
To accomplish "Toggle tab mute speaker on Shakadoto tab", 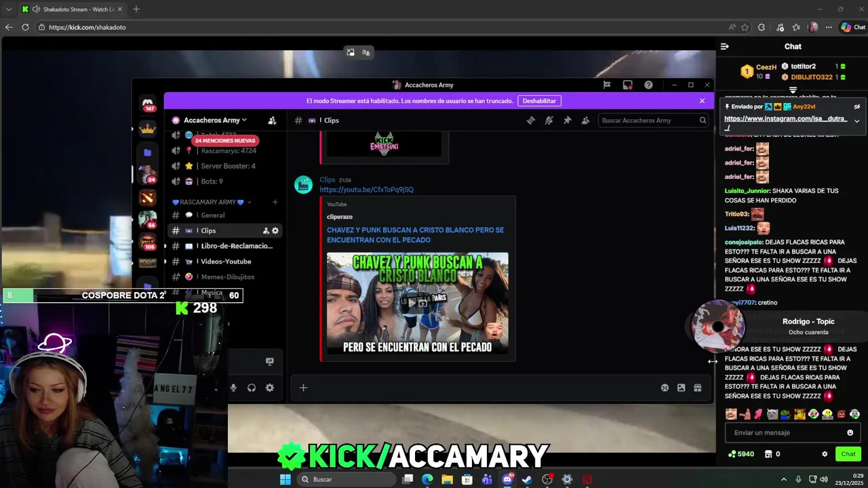I will (35, 9).
